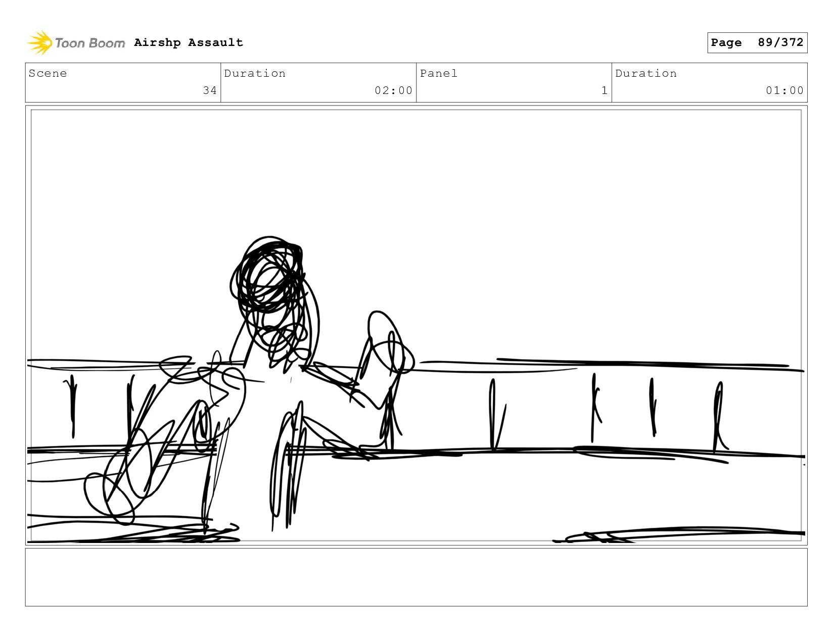This screenshot has width=834, height=644.
Task: Click the 'Panel' label
Action: (439, 73)
